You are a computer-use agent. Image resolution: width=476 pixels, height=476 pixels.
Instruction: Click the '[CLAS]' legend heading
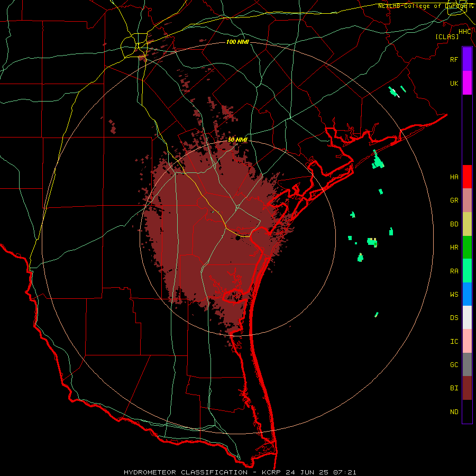click(x=447, y=36)
